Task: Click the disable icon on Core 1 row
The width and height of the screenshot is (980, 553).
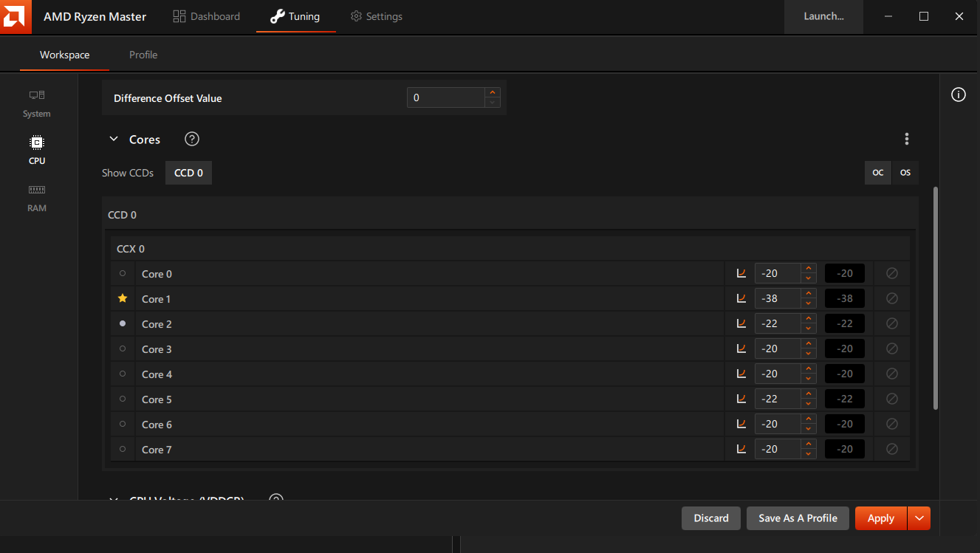Action: pos(891,298)
